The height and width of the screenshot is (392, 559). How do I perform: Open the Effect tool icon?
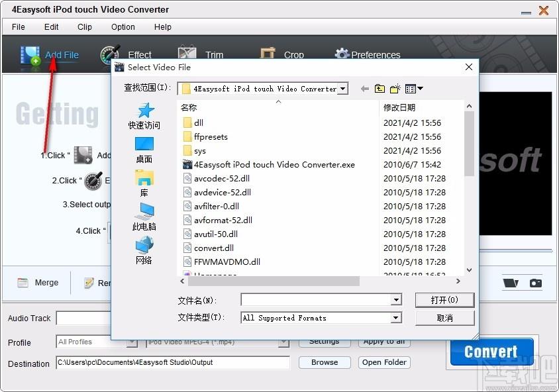coord(110,54)
